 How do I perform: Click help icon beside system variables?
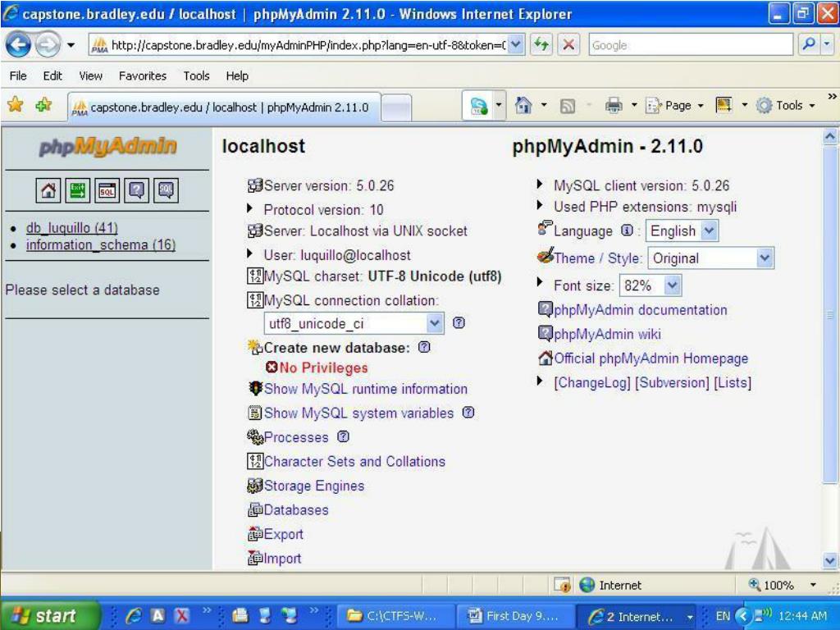pos(468,412)
